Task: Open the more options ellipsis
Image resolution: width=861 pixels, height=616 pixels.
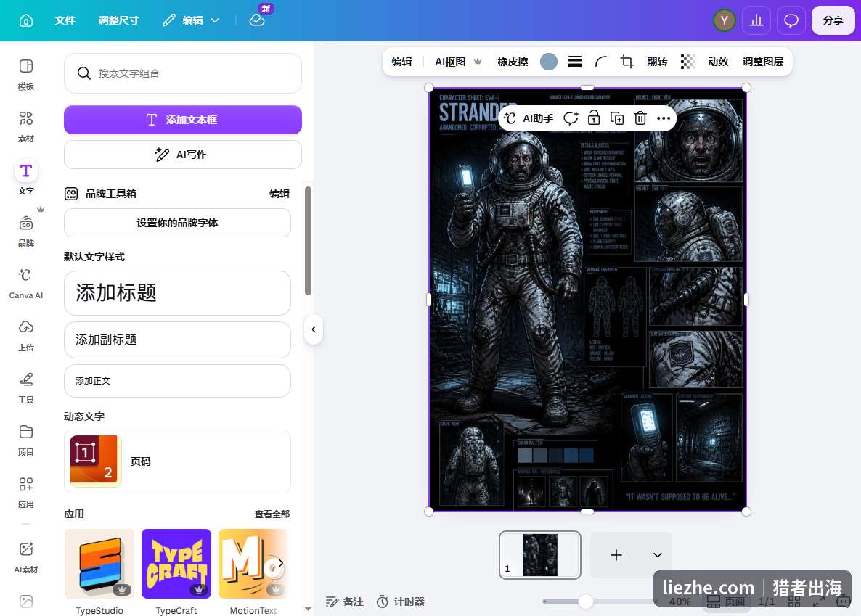Action: (x=664, y=118)
